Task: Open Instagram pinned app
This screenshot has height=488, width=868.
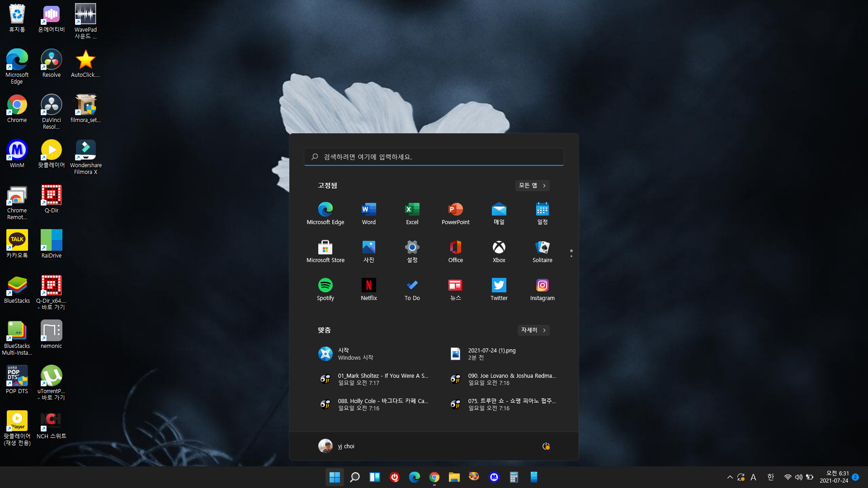Action: click(x=542, y=289)
